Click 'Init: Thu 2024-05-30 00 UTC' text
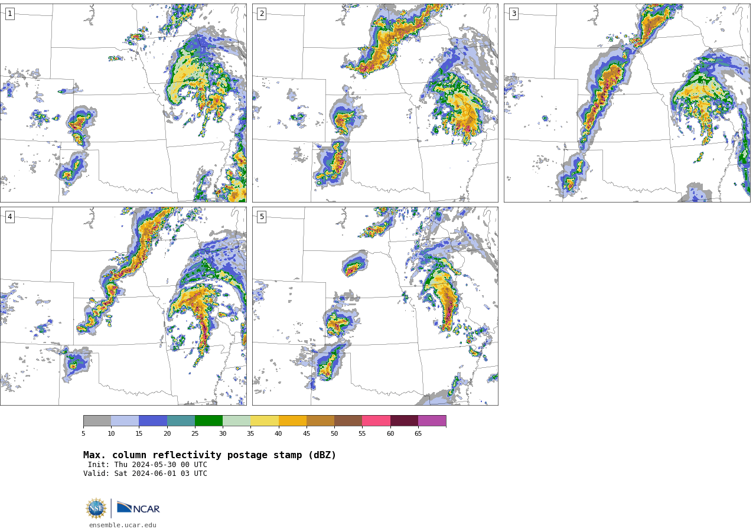 148,465
